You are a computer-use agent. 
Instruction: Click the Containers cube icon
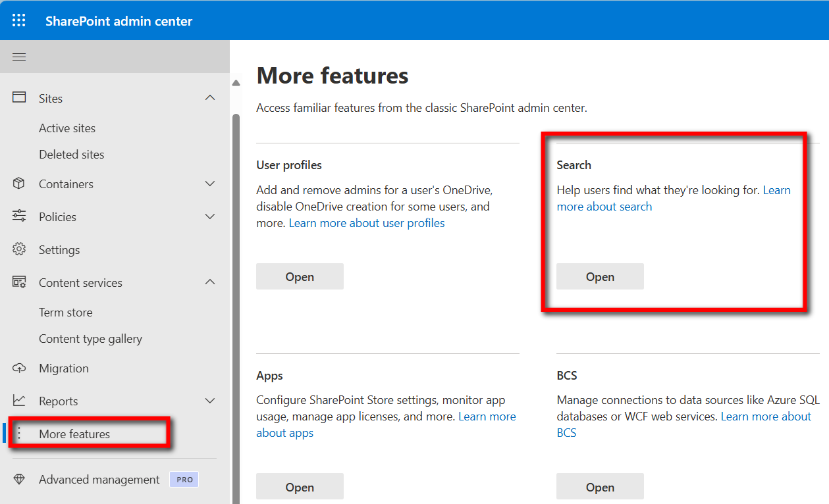click(x=19, y=184)
